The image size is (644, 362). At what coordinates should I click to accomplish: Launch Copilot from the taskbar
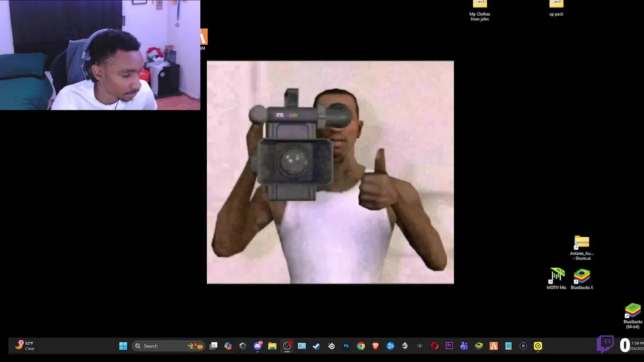[228, 346]
